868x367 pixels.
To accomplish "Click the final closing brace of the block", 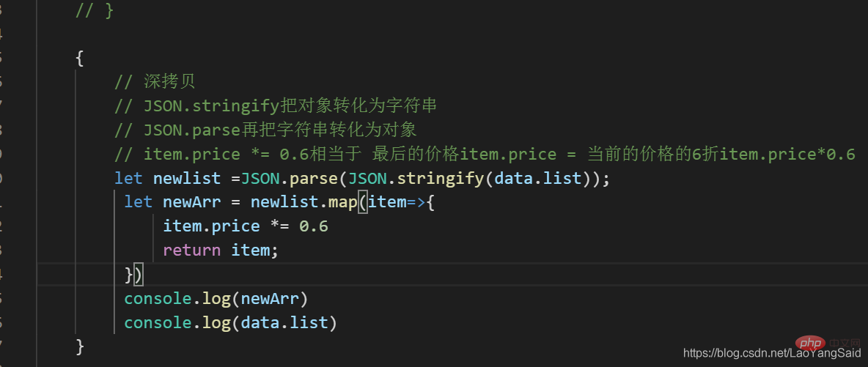I will 80,347.
